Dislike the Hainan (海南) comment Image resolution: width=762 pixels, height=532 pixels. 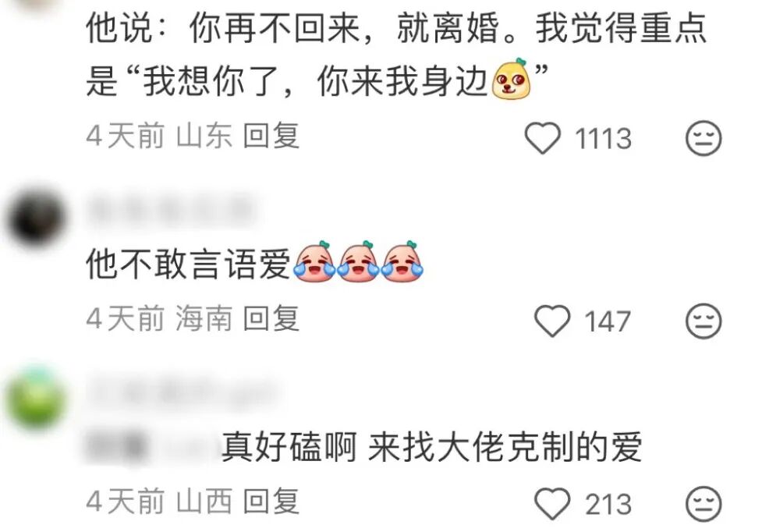pos(704,321)
